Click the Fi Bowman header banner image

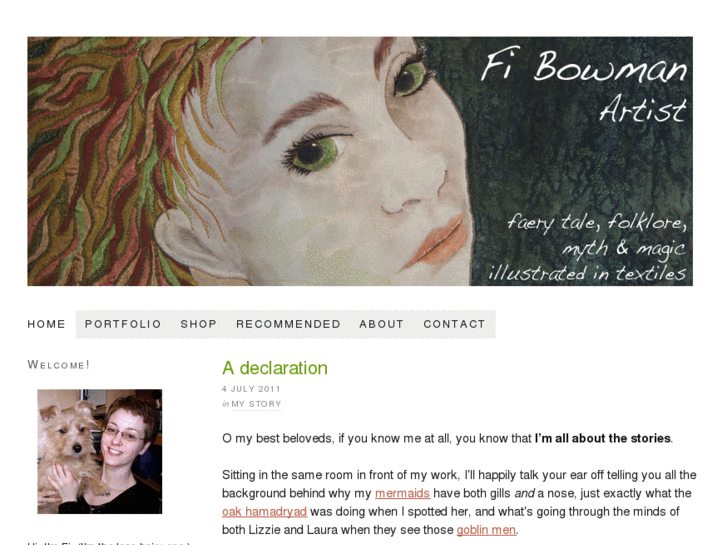360,161
